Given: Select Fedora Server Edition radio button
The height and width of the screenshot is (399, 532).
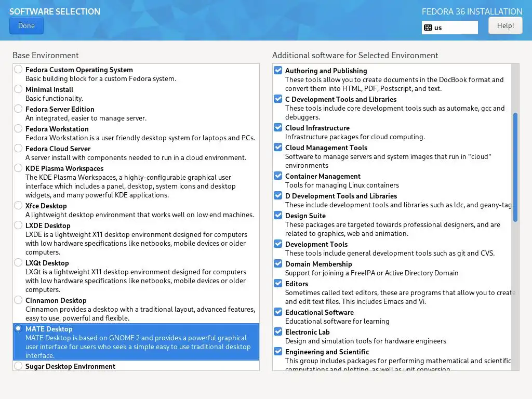Looking at the screenshot, I should pos(18,109).
